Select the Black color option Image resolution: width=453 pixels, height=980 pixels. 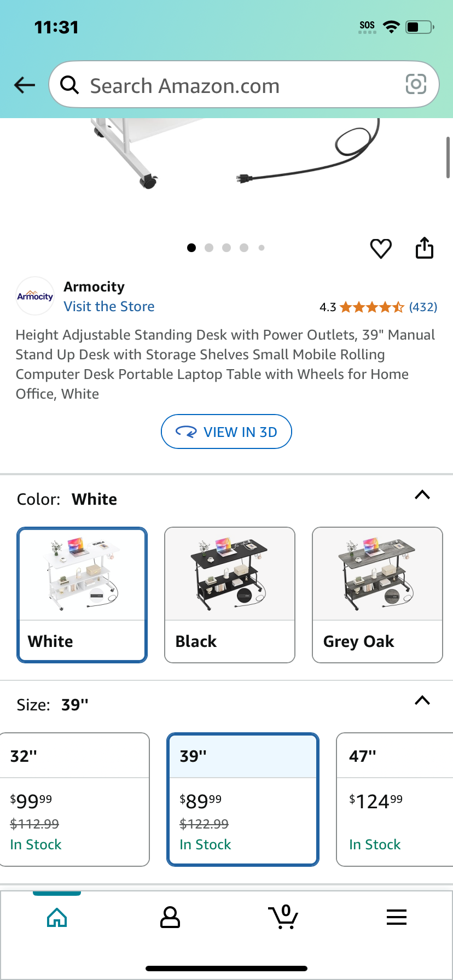pyautogui.click(x=230, y=595)
